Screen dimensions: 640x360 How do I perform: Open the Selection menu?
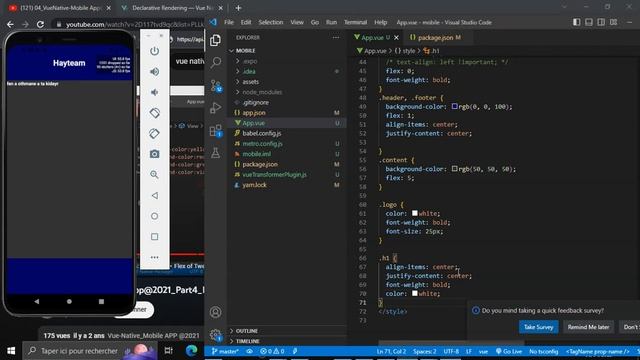pyautogui.click(x=271, y=22)
